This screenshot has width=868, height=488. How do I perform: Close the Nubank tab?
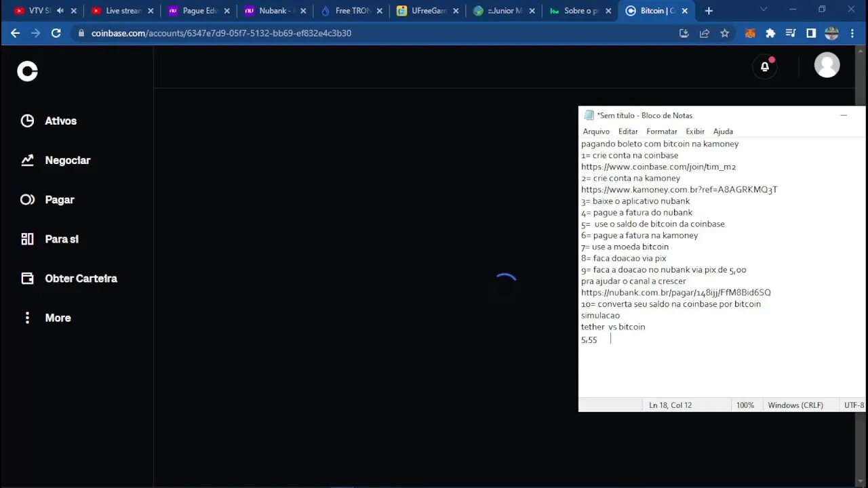click(303, 11)
